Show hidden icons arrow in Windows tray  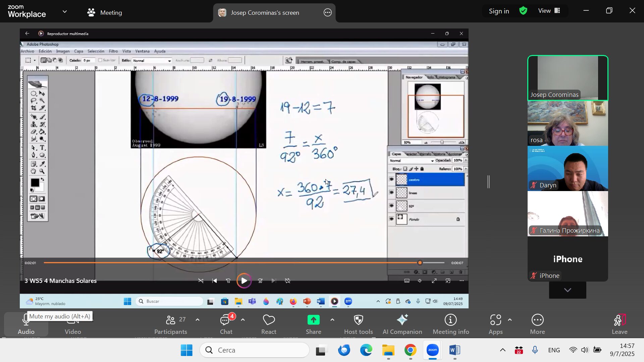click(502, 350)
